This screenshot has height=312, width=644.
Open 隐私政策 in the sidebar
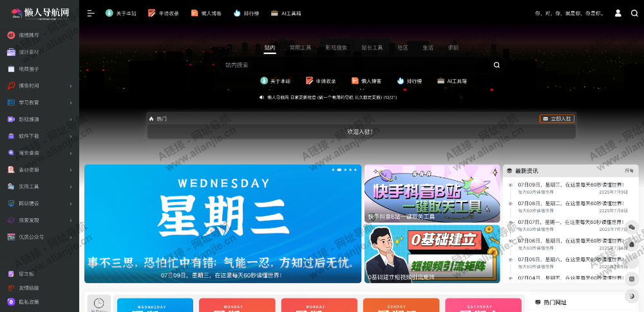(29, 302)
